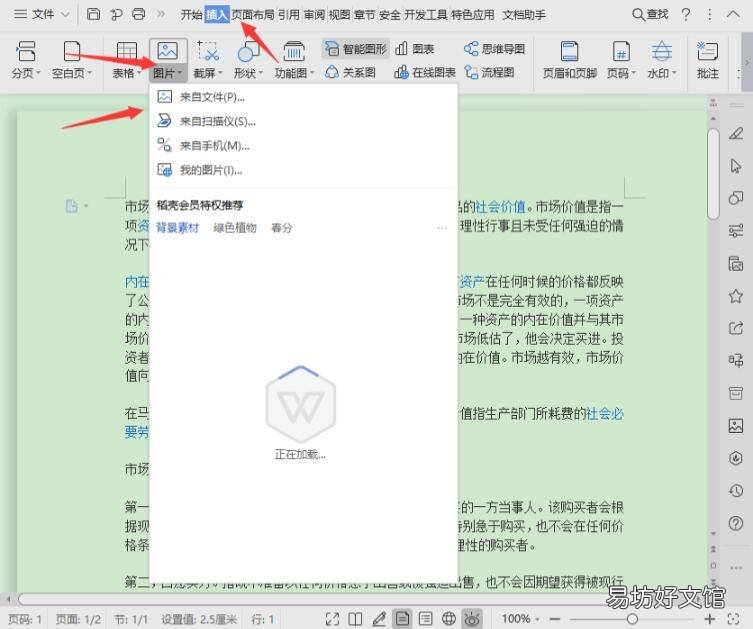Switch to the 章节 tab

tap(364, 15)
